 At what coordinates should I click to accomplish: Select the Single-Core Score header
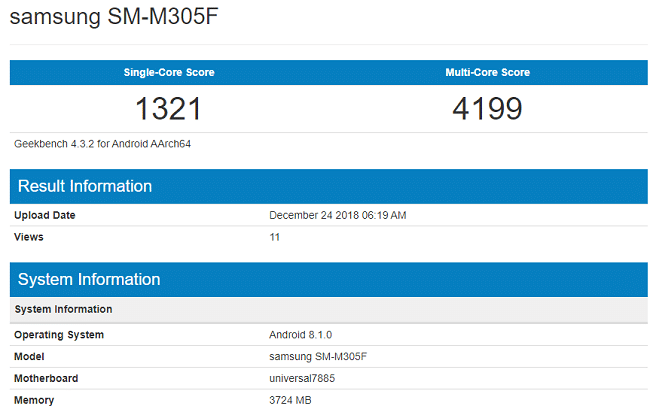[x=169, y=72]
